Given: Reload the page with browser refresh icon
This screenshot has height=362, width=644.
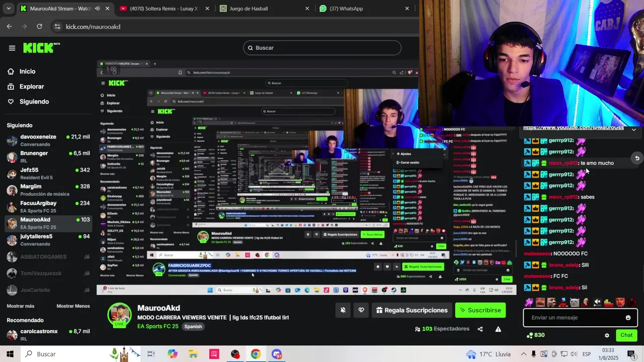Looking at the screenshot, I should coord(40,27).
